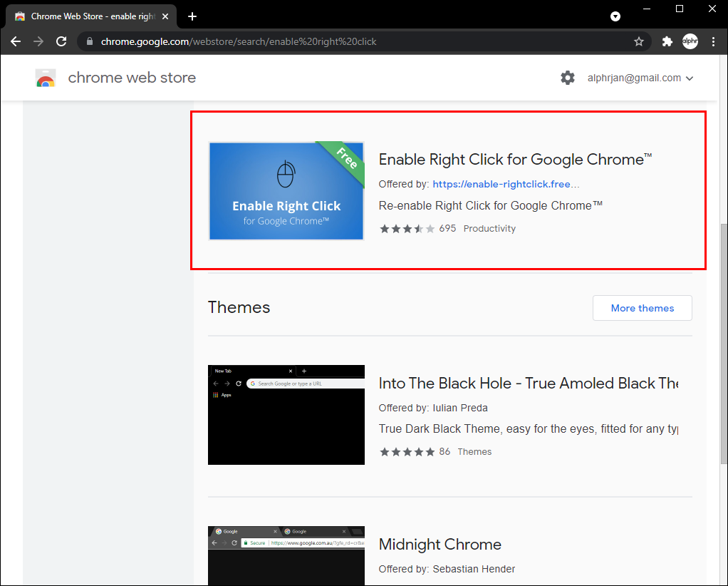Click the Chrome Web Store rainbow logo
Viewport: 728px width, 586px height.
click(46, 78)
